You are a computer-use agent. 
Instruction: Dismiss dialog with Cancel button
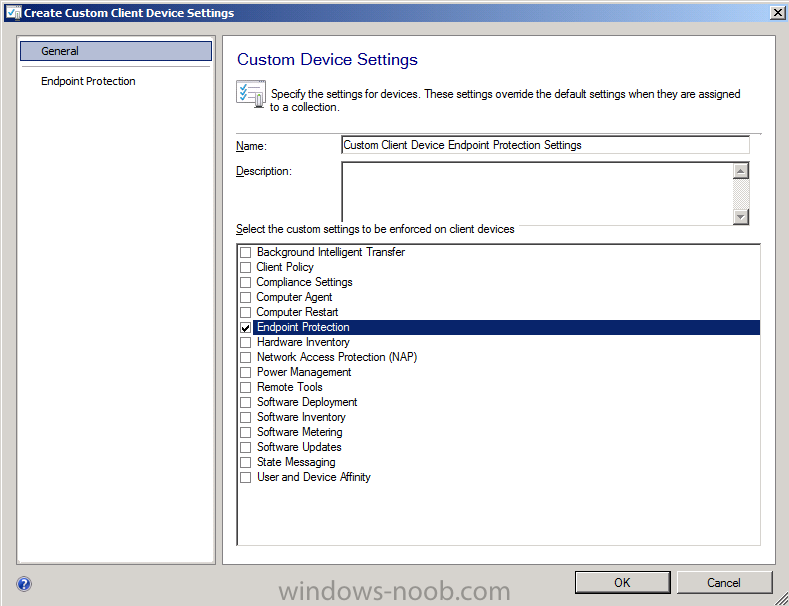724,582
